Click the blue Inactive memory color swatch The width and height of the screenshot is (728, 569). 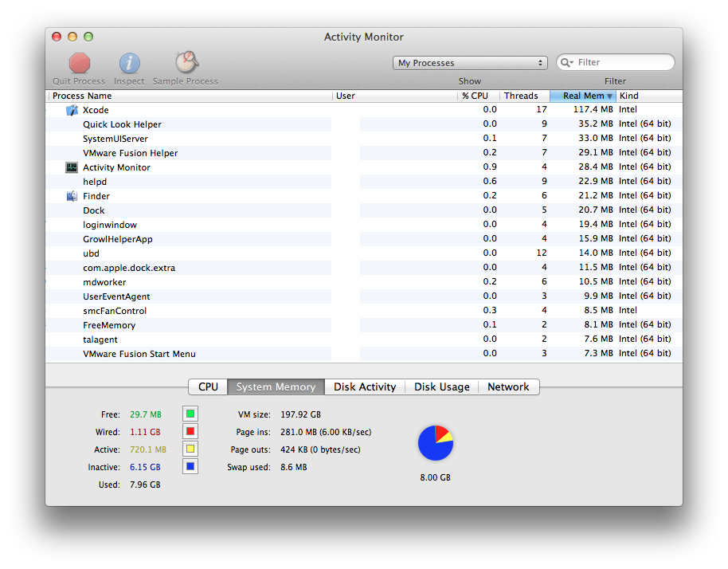pyautogui.click(x=190, y=466)
